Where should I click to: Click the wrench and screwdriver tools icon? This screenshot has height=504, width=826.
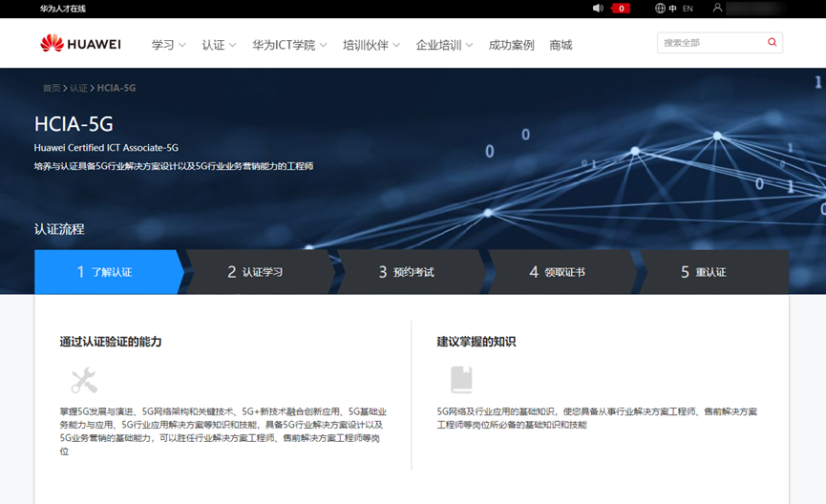(x=84, y=380)
